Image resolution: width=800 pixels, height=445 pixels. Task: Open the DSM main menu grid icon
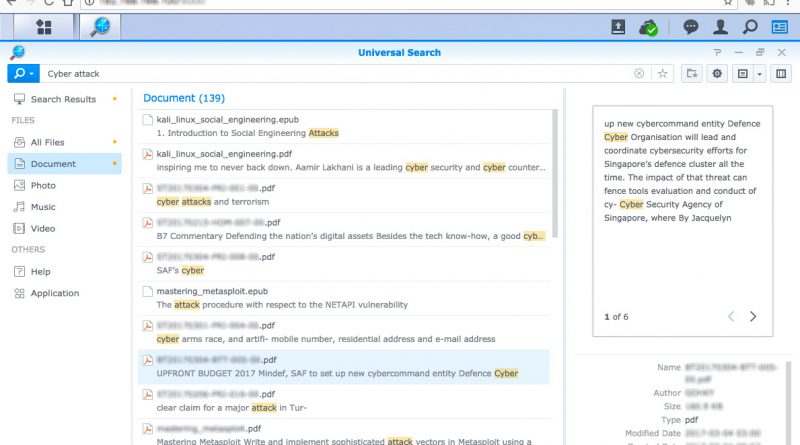[x=44, y=27]
